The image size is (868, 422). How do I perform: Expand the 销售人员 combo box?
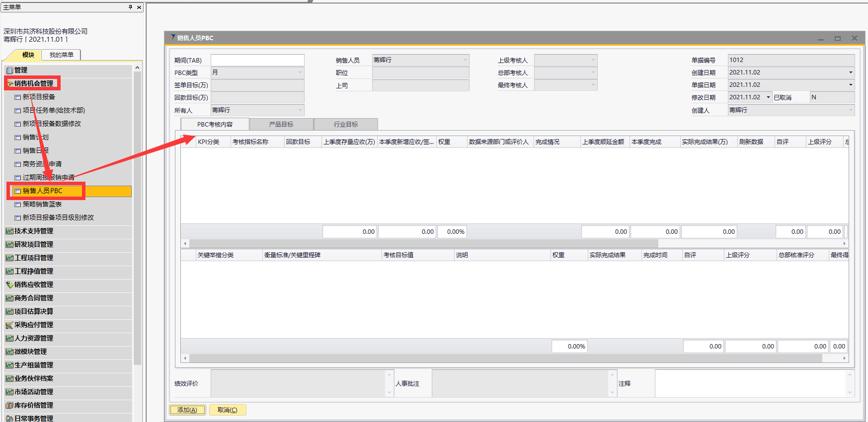click(x=465, y=60)
